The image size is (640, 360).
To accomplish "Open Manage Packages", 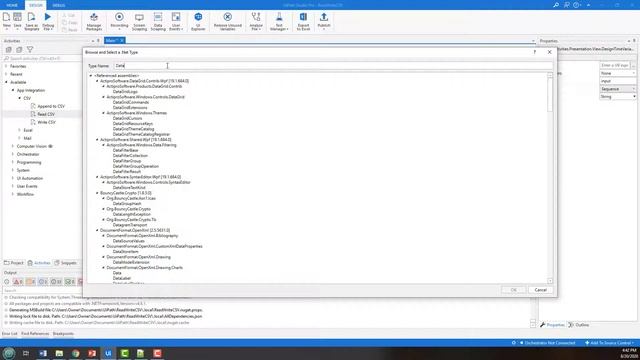I will click(94, 21).
